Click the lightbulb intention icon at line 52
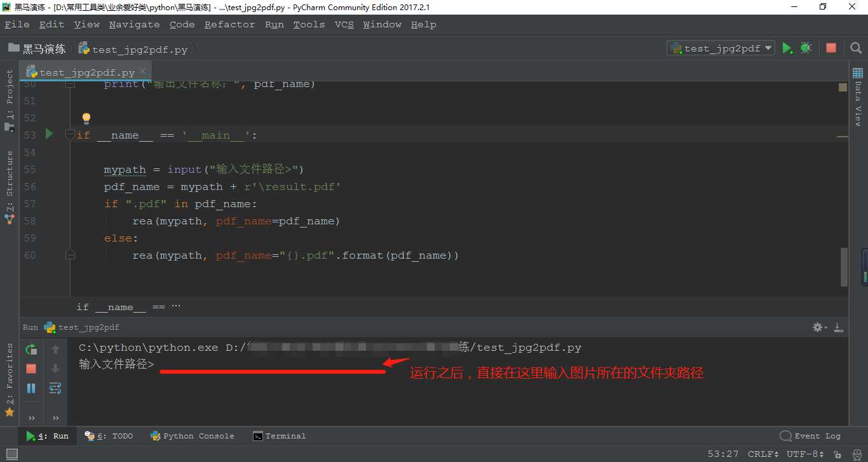Screen dimensions: 868x462 pos(86,118)
